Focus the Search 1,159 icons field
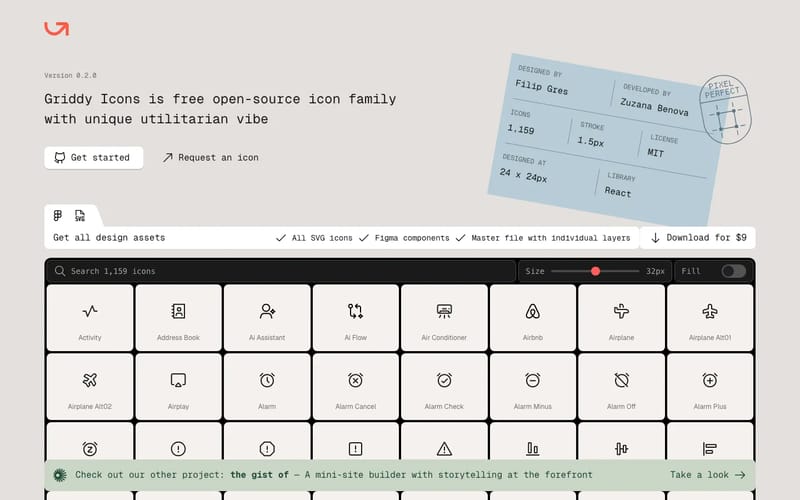Viewport: 800px width, 500px height. [280, 271]
